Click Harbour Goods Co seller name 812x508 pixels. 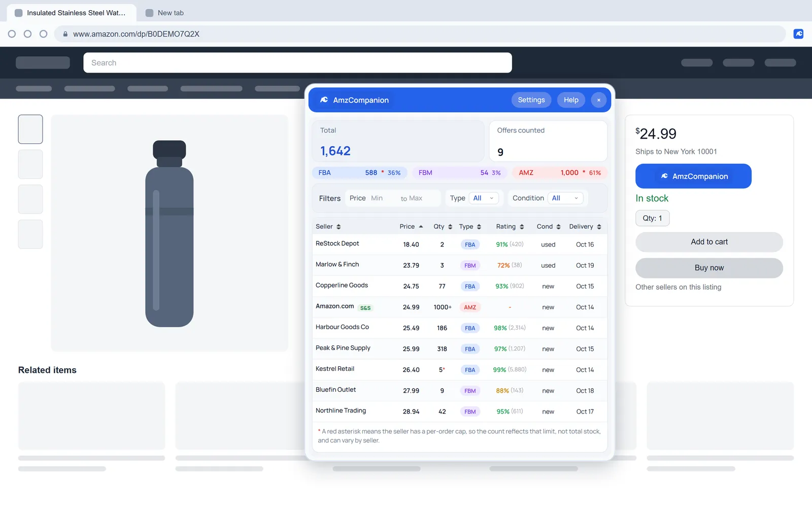pos(342,327)
